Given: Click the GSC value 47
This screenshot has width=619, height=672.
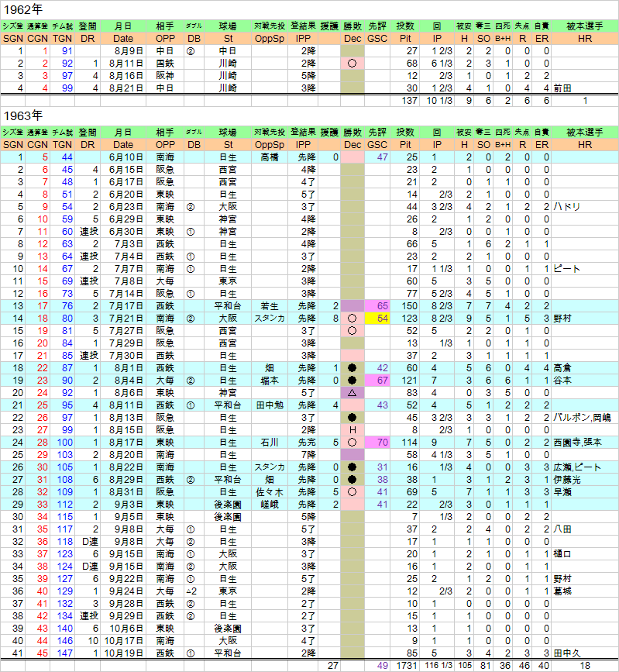Looking at the screenshot, I should tap(377, 157).
